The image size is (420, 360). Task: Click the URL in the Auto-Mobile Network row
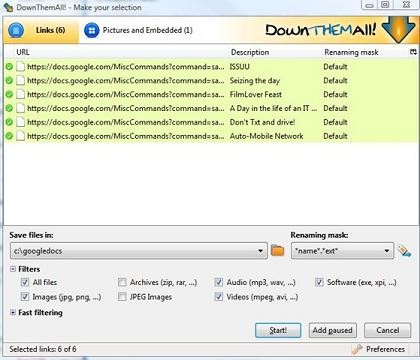(x=126, y=136)
